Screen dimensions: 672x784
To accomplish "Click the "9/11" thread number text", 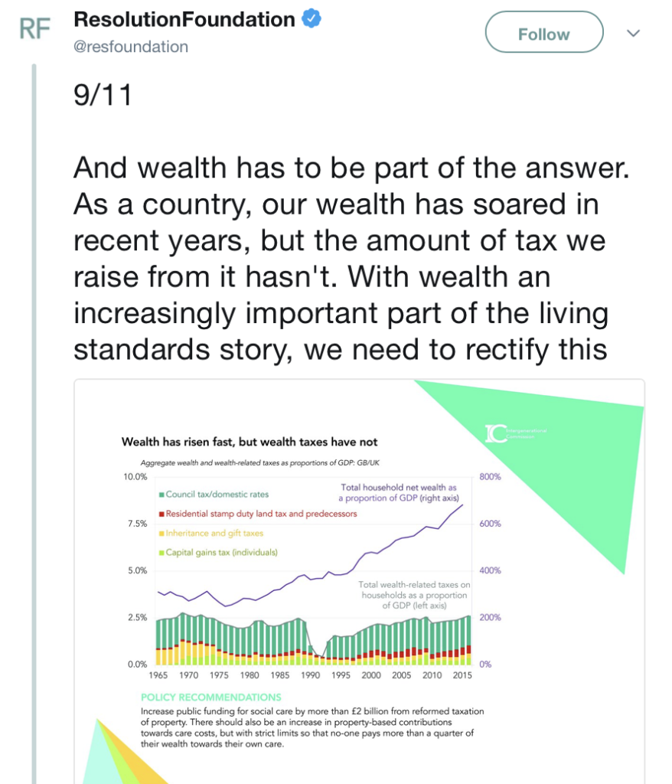I will coord(103,96).
